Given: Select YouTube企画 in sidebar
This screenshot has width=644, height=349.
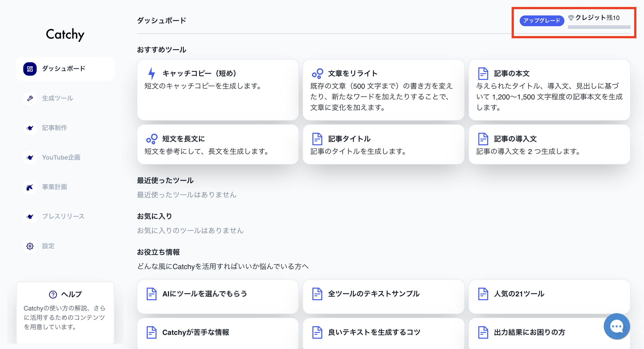Looking at the screenshot, I should tap(65, 157).
